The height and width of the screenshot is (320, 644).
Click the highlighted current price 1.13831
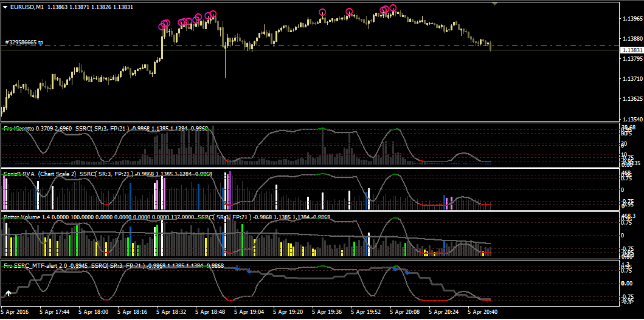631,50
